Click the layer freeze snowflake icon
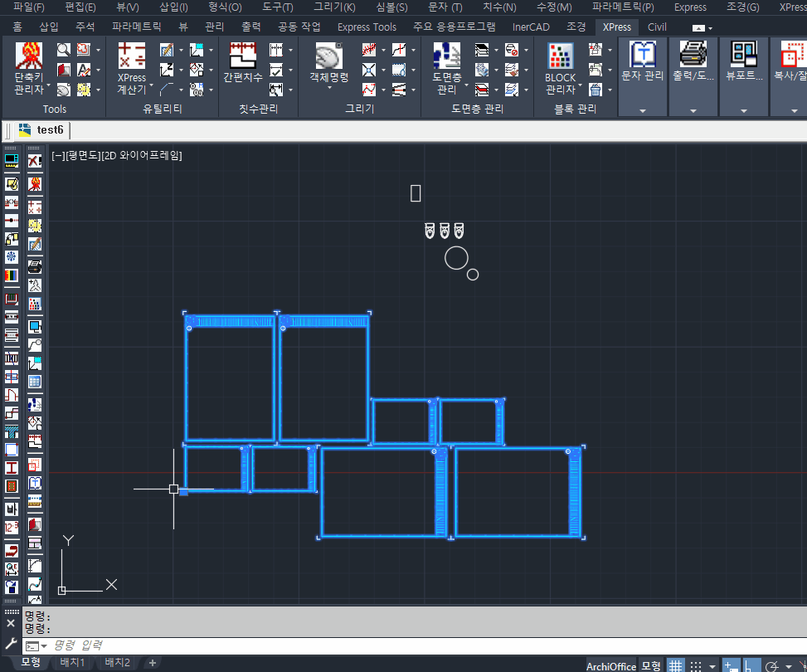Image resolution: width=807 pixels, height=672 pixels. click(x=482, y=70)
